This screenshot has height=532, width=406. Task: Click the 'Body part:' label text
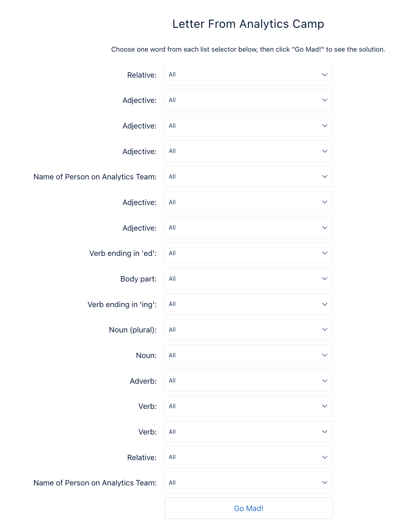[x=138, y=279]
